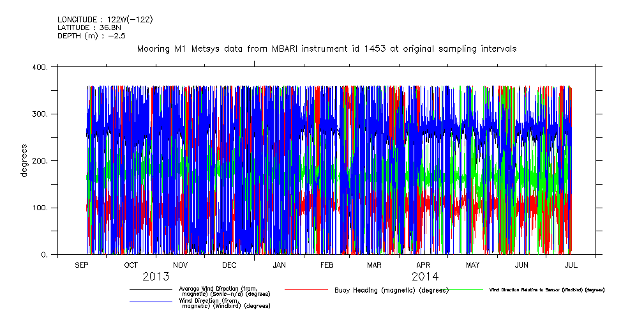Viewport: 644px width, 322px height.
Task: Select the SEP month on the time axis
Action: click(82, 265)
